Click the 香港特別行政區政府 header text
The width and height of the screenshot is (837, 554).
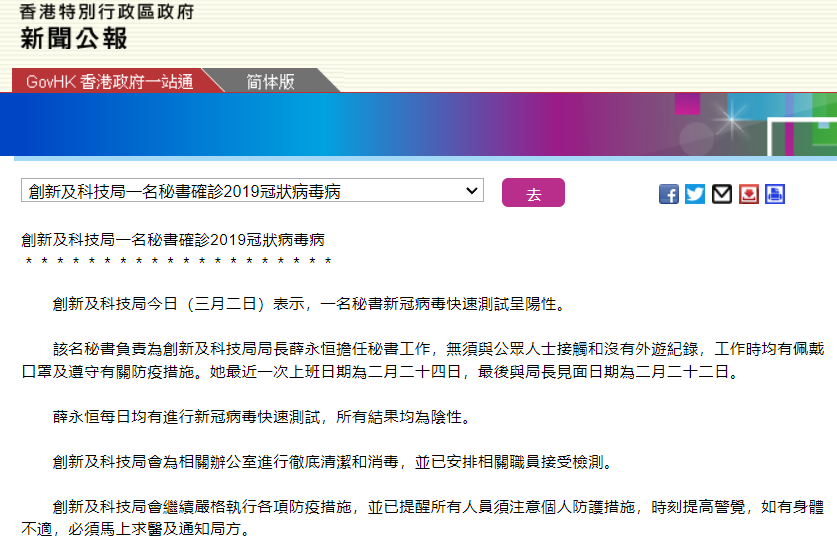pos(106,12)
